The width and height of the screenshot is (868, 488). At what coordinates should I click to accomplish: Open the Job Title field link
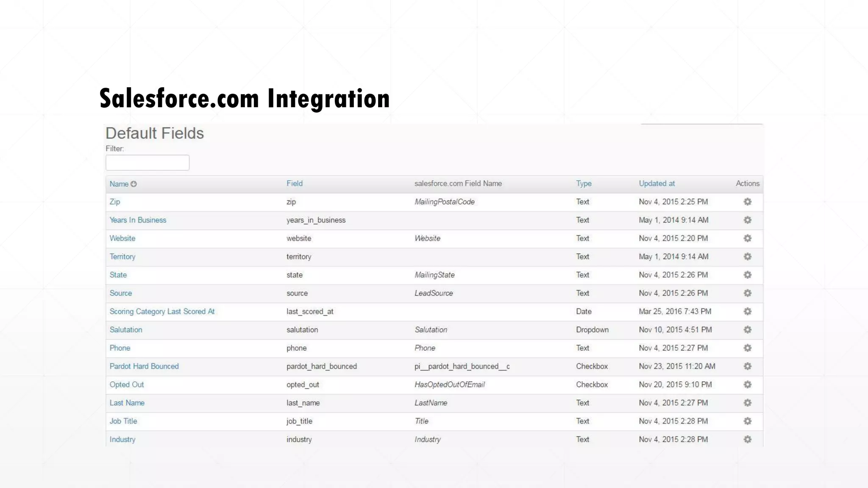[123, 421]
